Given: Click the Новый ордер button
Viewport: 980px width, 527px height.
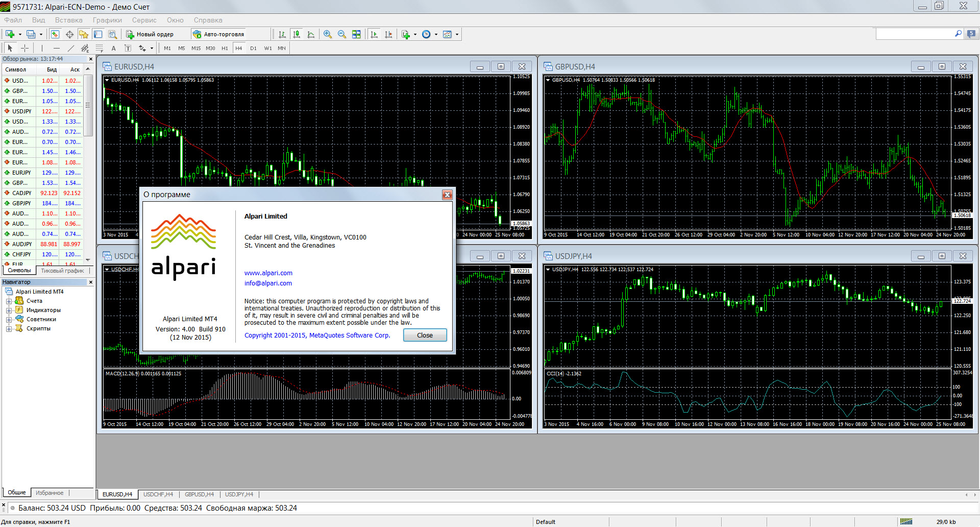Looking at the screenshot, I should point(150,34).
